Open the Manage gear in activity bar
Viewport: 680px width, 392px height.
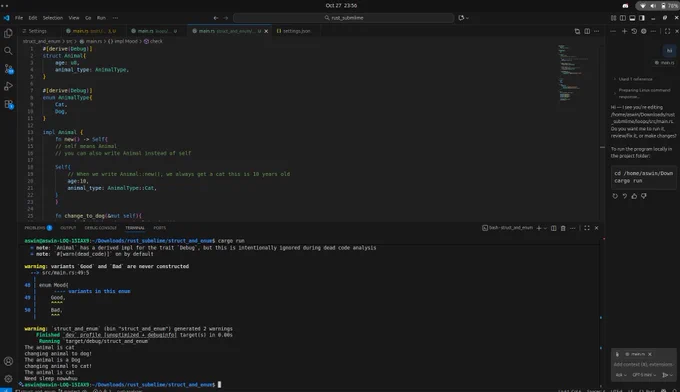(8, 379)
